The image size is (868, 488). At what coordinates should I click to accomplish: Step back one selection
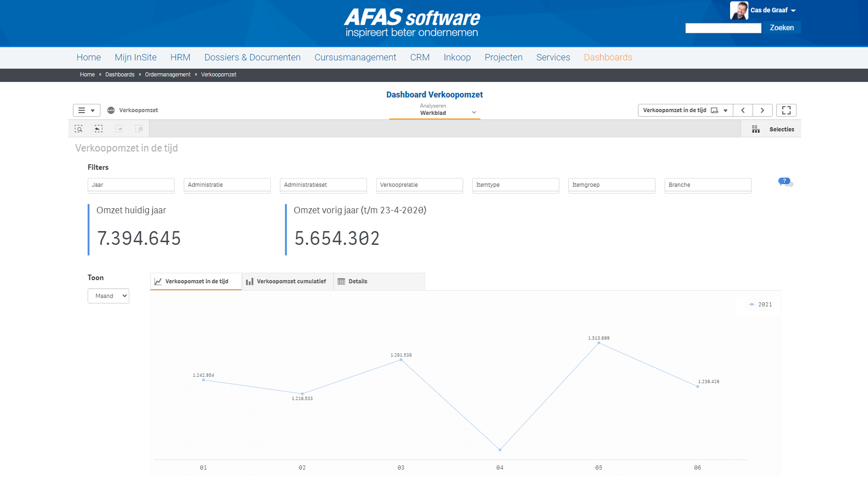point(99,129)
